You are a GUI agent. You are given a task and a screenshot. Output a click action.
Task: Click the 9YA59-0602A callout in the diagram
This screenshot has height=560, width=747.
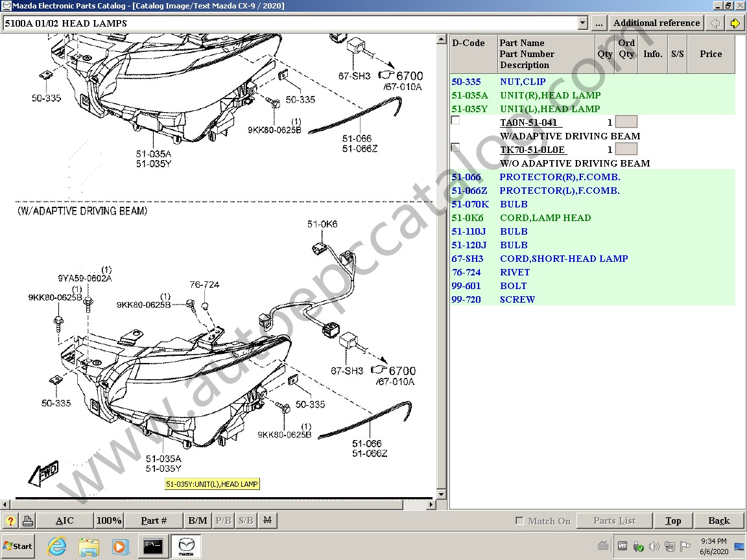tap(85, 278)
